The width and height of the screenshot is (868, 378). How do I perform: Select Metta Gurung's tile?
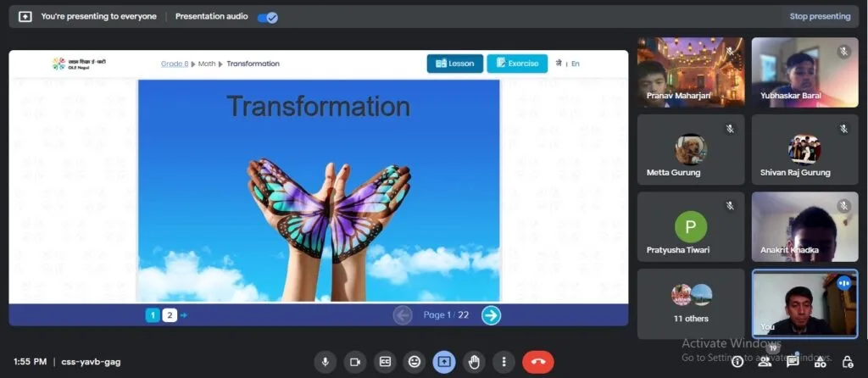pyautogui.click(x=691, y=149)
